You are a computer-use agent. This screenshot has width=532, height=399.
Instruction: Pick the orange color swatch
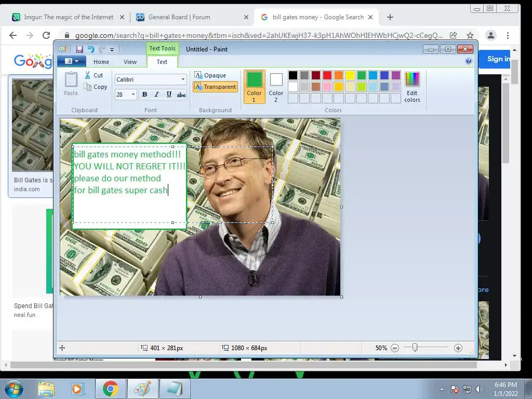pos(338,75)
